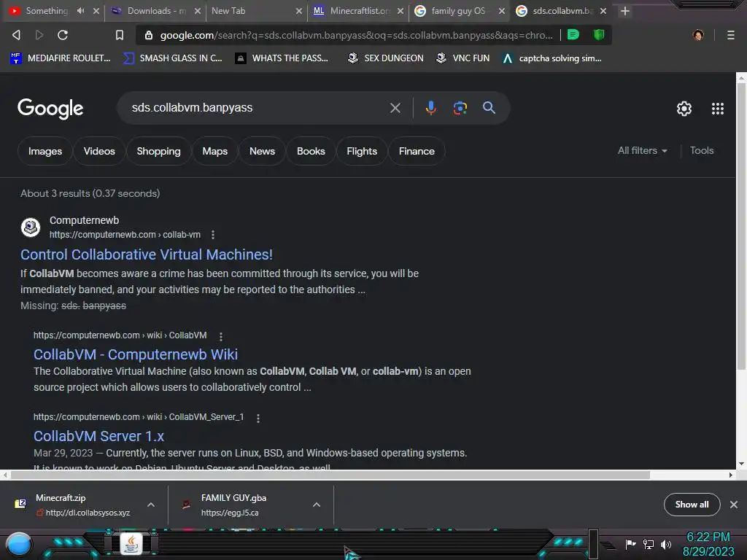Viewport: 747px width, 560px height.
Task: Filter results by Flights
Action: [x=362, y=151]
